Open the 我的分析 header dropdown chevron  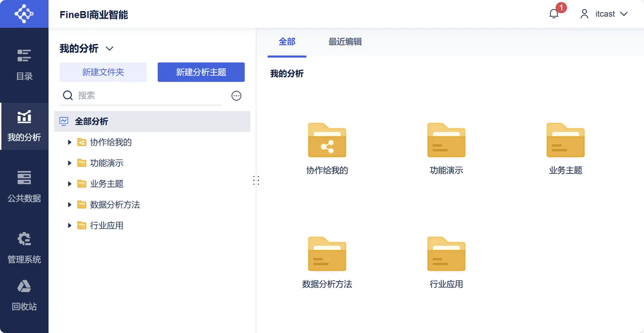click(x=110, y=49)
